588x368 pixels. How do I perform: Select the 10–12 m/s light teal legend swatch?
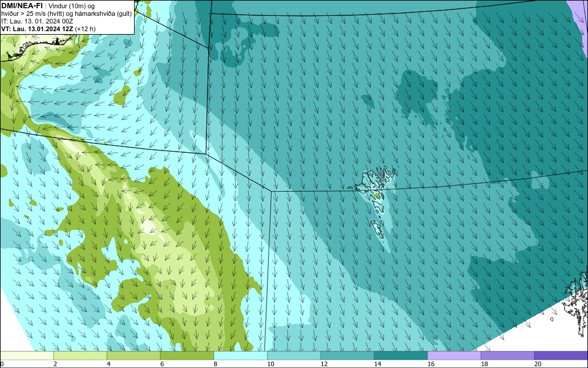pos(294,355)
